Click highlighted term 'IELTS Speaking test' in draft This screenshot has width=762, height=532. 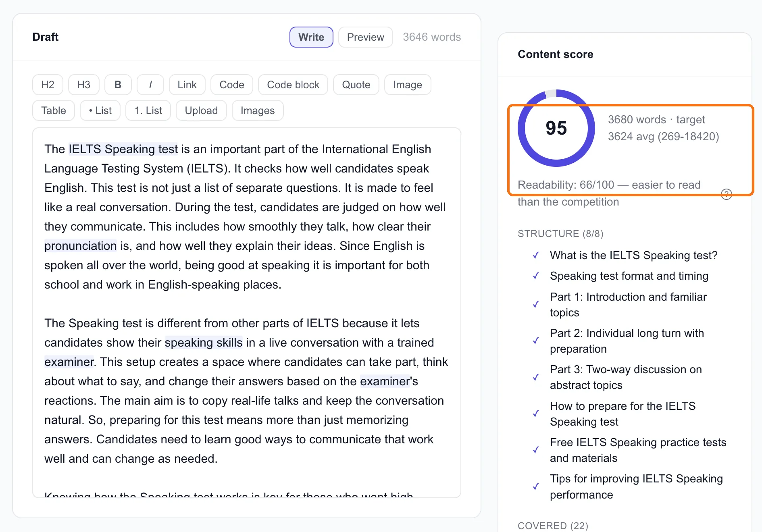pos(123,149)
